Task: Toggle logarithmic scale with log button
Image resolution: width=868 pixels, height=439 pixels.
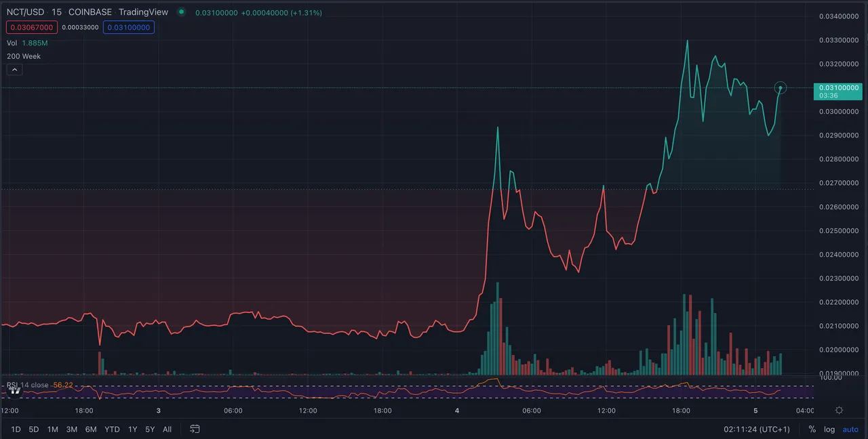Action: point(829,429)
